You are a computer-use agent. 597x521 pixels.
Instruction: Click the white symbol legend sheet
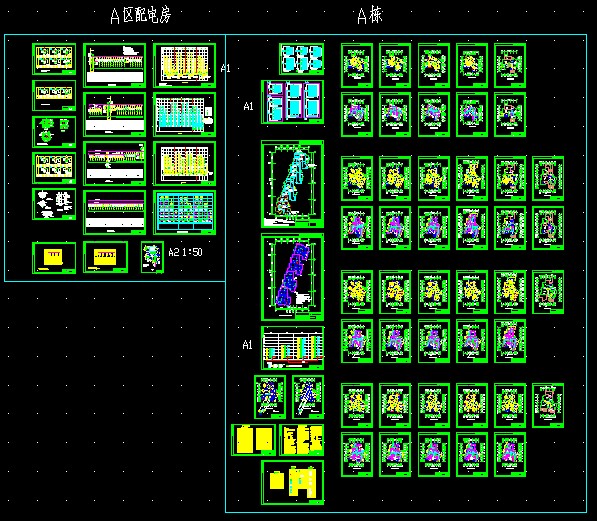click(x=54, y=204)
